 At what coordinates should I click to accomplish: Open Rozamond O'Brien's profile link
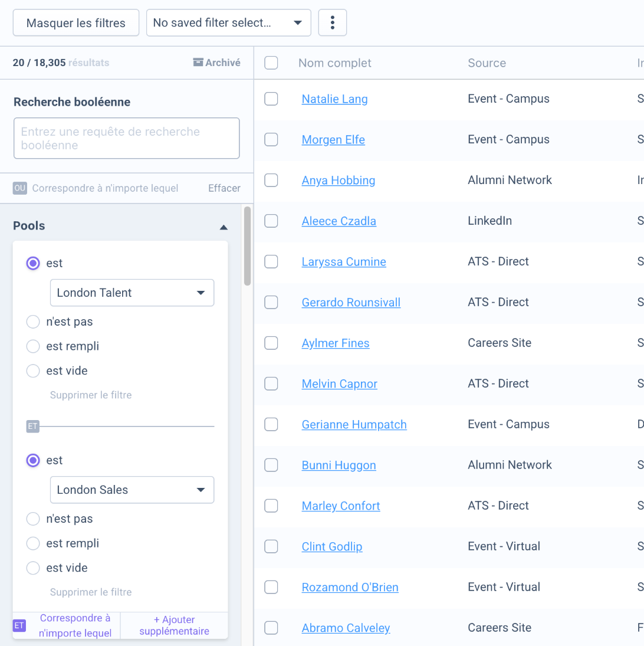tap(350, 588)
